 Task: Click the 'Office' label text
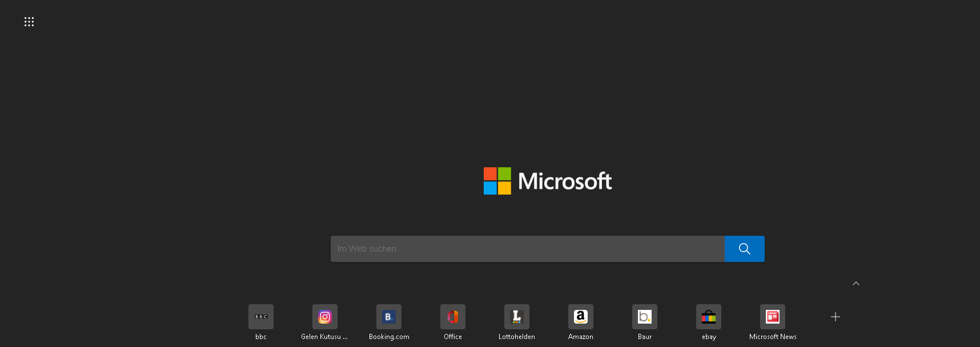tap(453, 337)
